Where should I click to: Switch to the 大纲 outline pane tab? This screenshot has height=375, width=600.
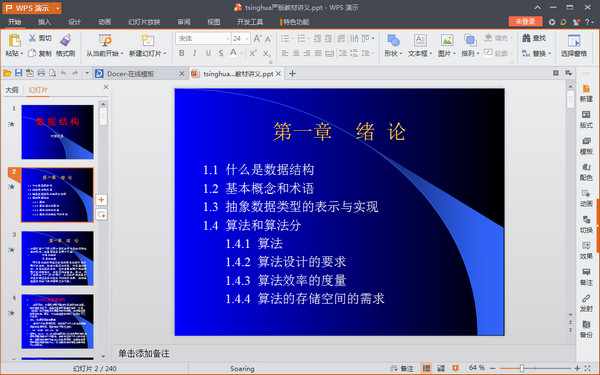(11, 90)
